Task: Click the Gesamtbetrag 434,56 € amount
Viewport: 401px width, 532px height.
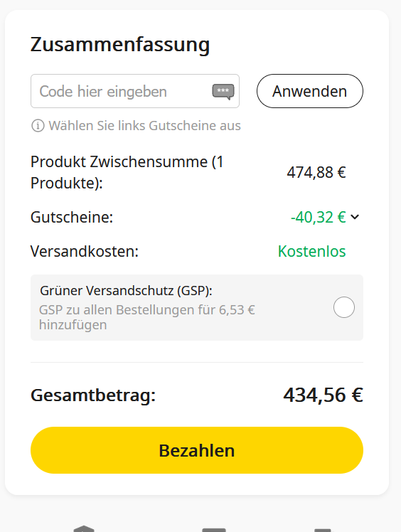Action: (324, 395)
